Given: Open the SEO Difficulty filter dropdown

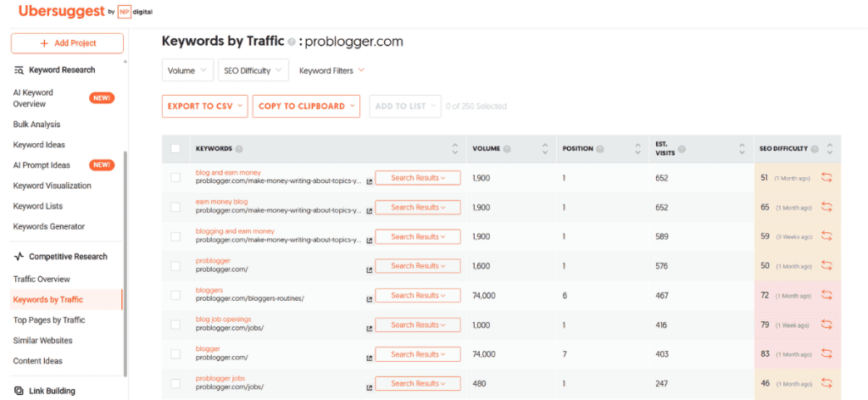Looking at the screenshot, I should pyautogui.click(x=253, y=70).
